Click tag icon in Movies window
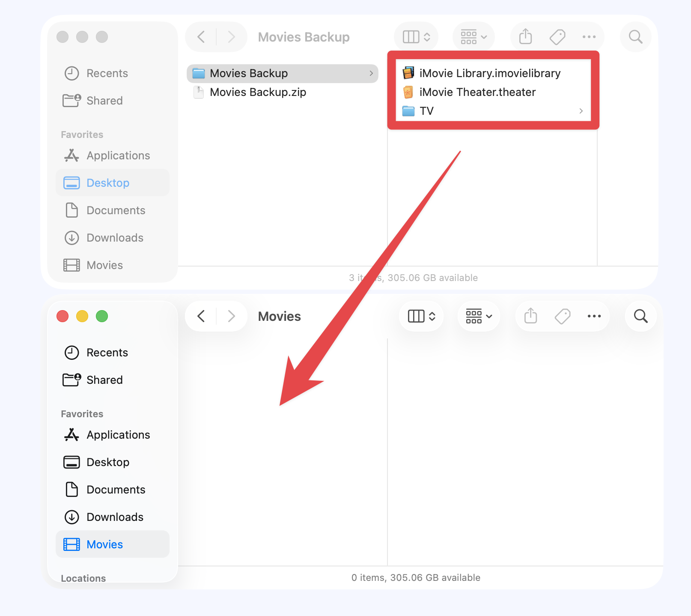The width and height of the screenshot is (691, 616). 563,316
